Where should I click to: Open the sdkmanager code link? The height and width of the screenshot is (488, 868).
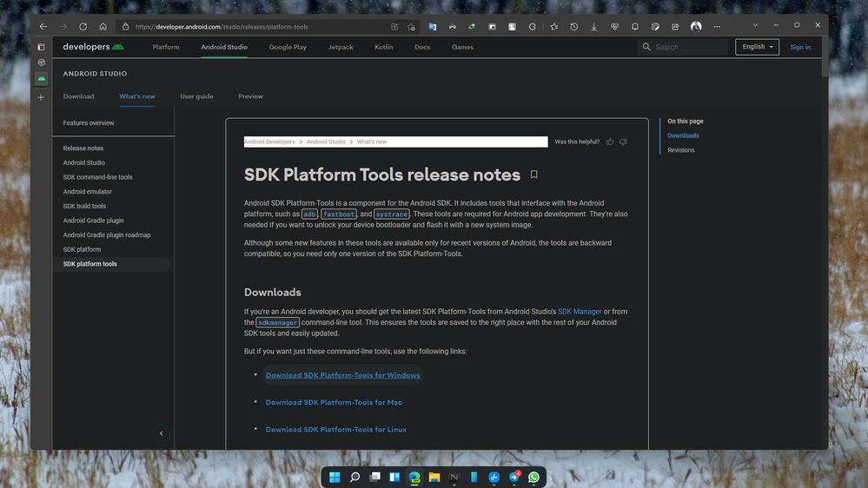(277, 322)
